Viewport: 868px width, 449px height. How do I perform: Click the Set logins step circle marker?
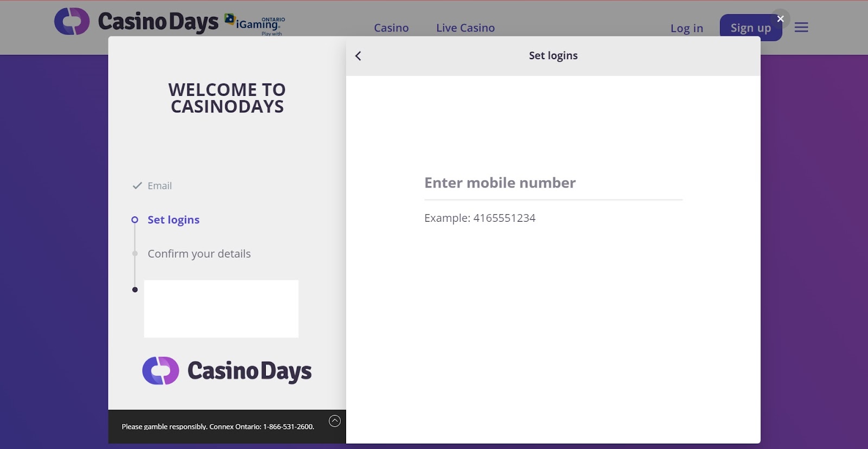135,220
